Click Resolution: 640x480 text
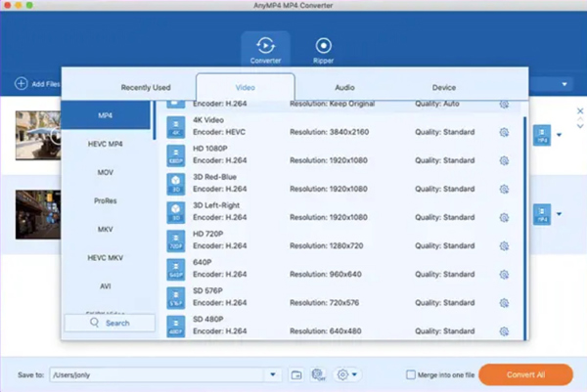Viewport: 587px width, 392px height. tap(326, 331)
